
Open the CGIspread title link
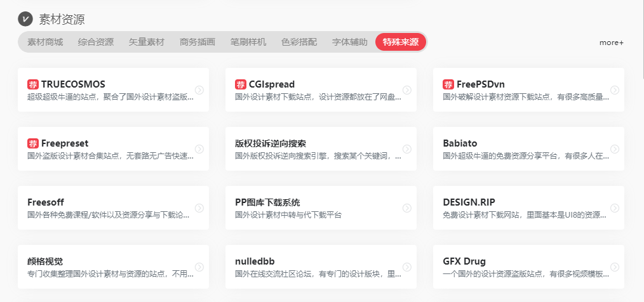[272, 84]
